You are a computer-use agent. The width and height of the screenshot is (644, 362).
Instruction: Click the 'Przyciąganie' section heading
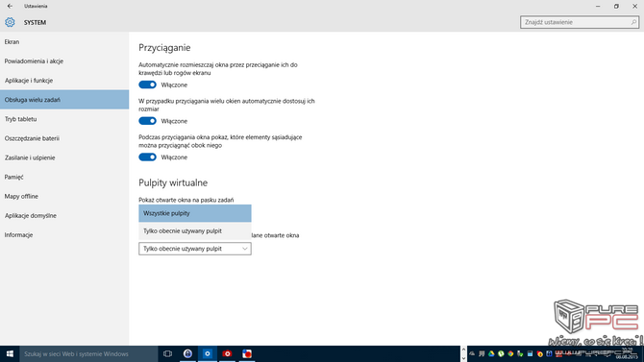click(x=164, y=48)
